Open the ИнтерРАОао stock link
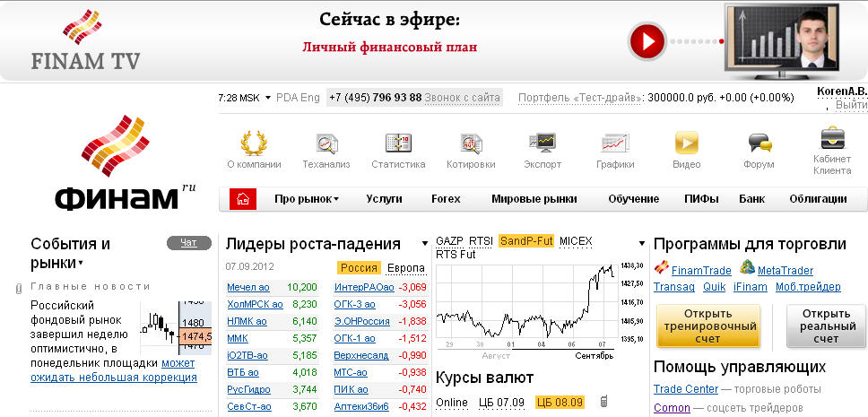 (x=364, y=287)
